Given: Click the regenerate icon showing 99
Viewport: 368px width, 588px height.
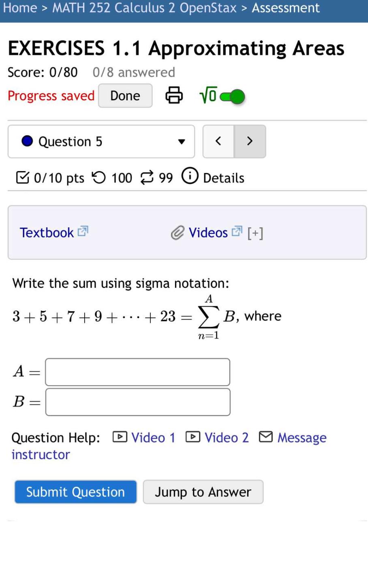Looking at the screenshot, I should 148,177.
